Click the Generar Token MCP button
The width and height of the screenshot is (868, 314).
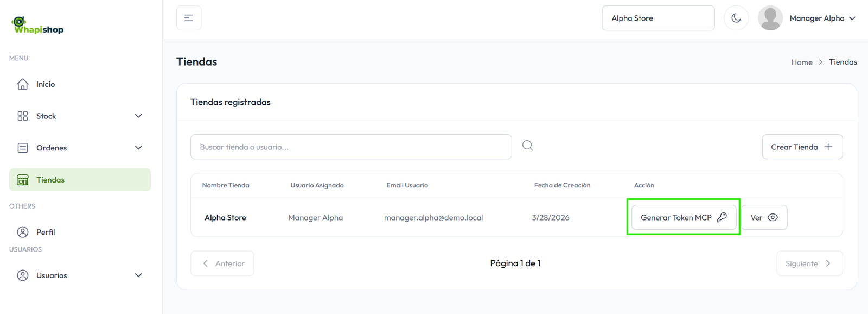(676, 217)
